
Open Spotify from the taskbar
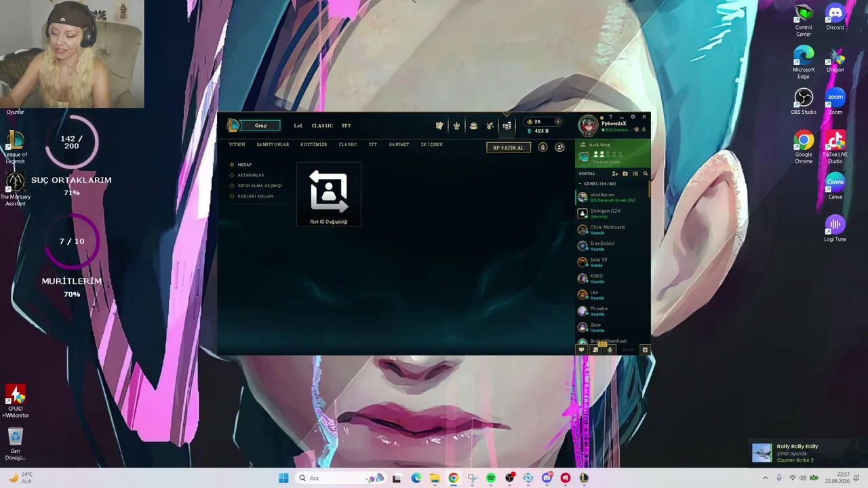tap(491, 478)
